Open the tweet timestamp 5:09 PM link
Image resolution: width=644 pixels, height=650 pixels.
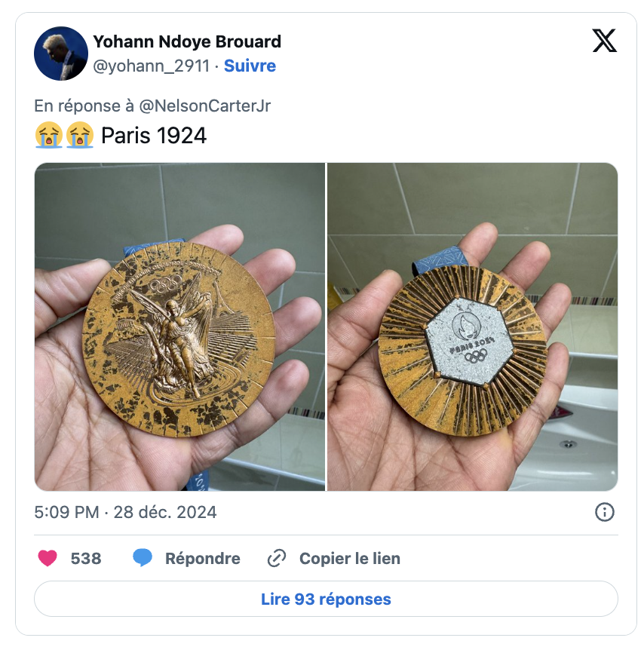(125, 512)
